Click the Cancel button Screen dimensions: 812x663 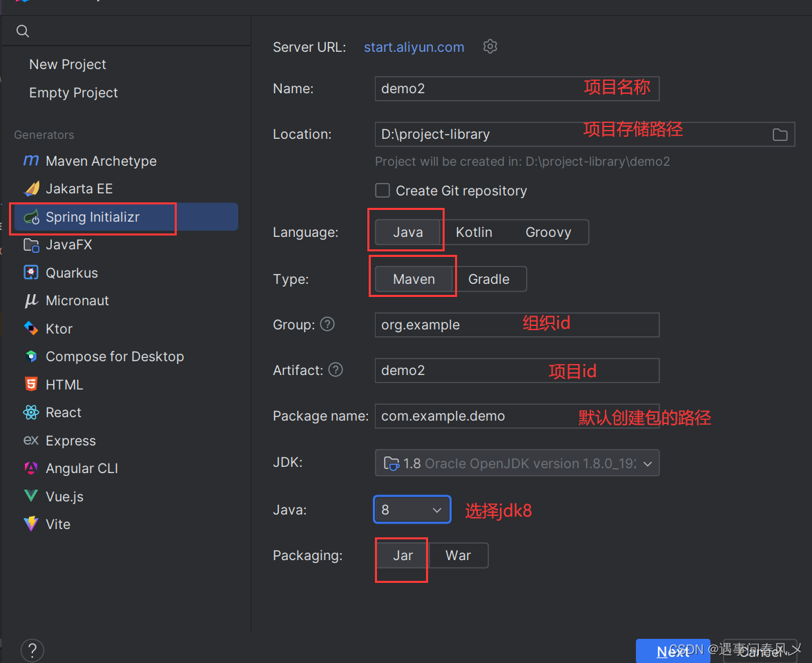(760, 651)
